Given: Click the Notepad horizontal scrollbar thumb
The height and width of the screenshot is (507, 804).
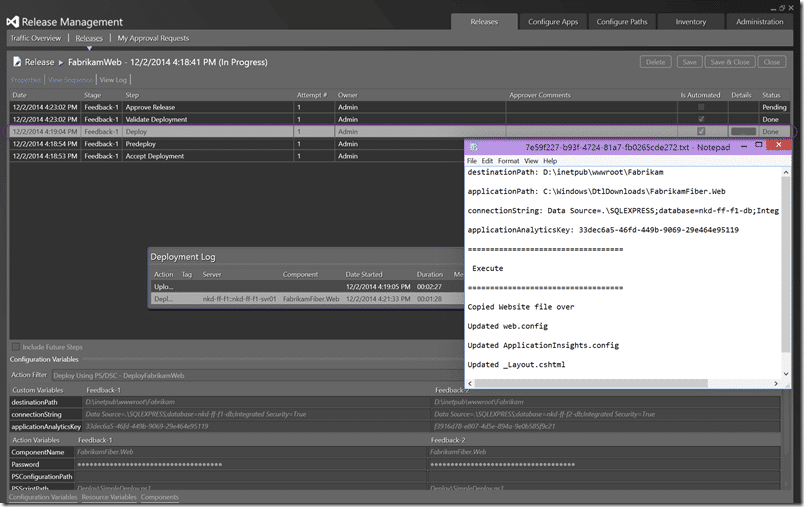Looking at the screenshot, I should (591, 383).
